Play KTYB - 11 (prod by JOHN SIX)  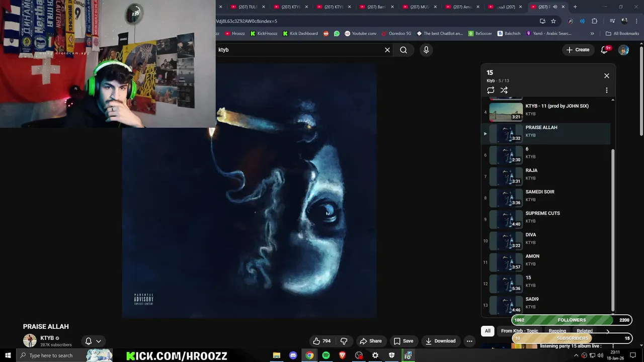(x=546, y=112)
